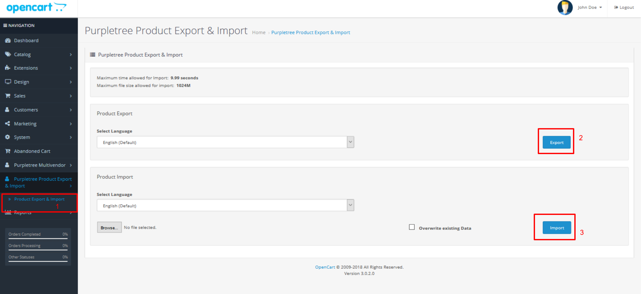
Task: Click the 'Version 3.0.2.0' footer text
Action: click(x=359, y=273)
